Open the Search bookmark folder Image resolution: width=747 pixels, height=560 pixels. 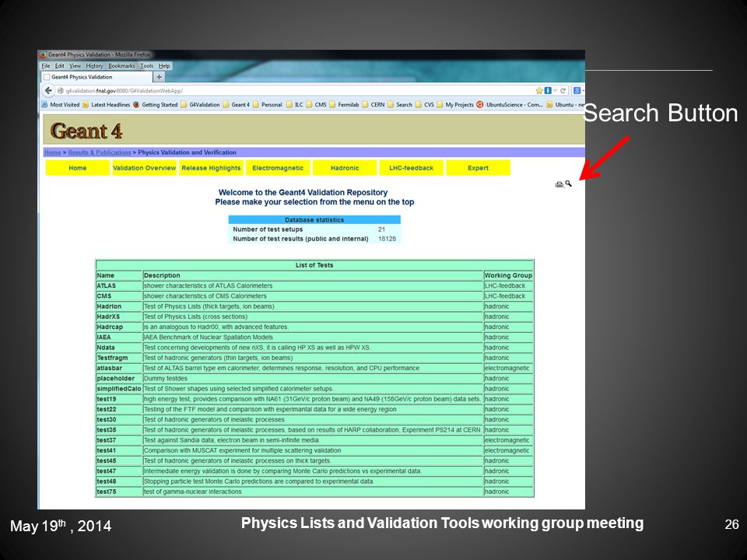pos(400,105)
